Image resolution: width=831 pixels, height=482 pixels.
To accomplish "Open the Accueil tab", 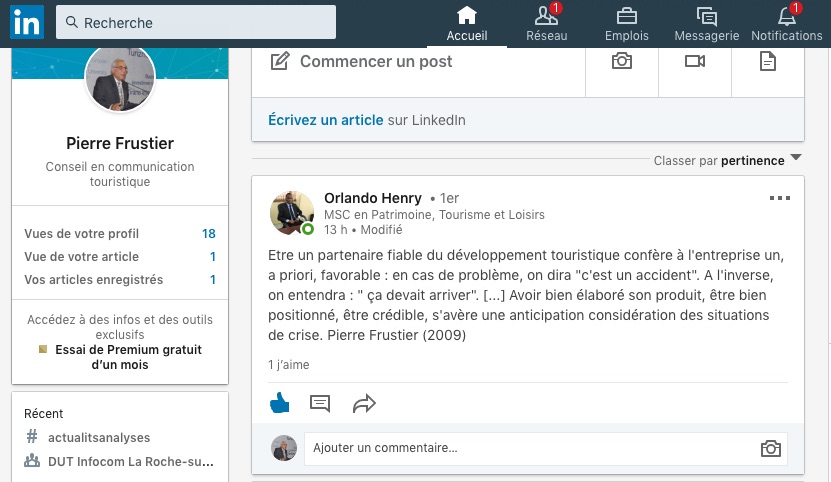I will tap(466, 24).
